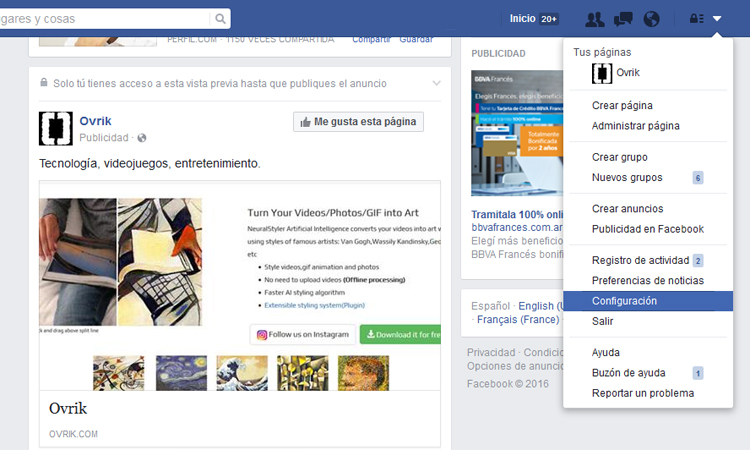
Task: Open Ayuda menu entry
Action: click(606, 352)
